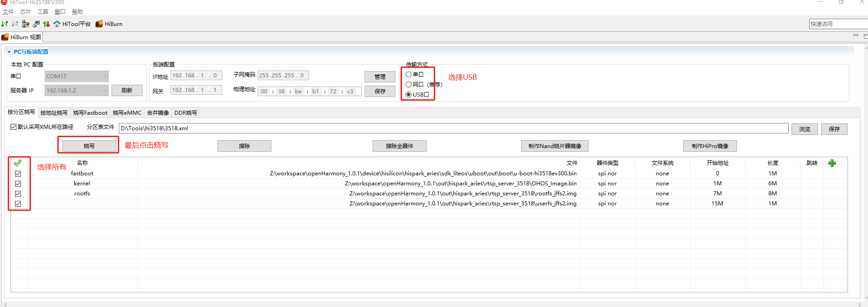Click 保存 button beside 物理地址
This screenshot has height=307, width=868.
(x=380, y=91)
